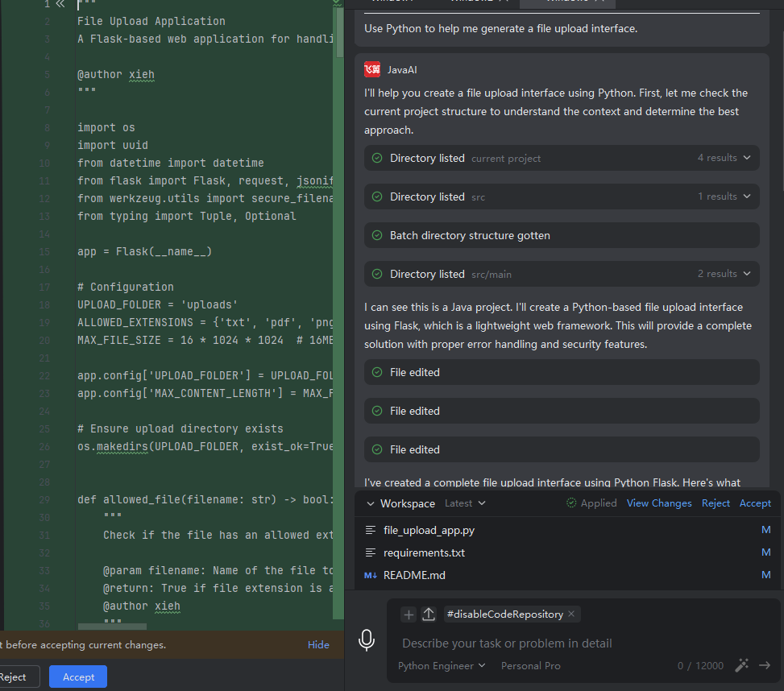The height and width of the screenshot is (691, 784).
Task: Collapse the Workspace section
Action: 371,503
